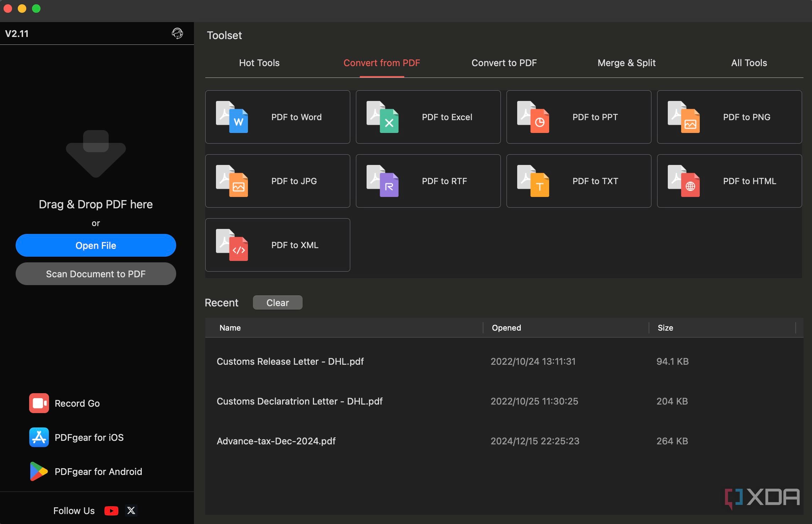Click Scan Document to PDF button
812x524 pixels.
(96, 274)
